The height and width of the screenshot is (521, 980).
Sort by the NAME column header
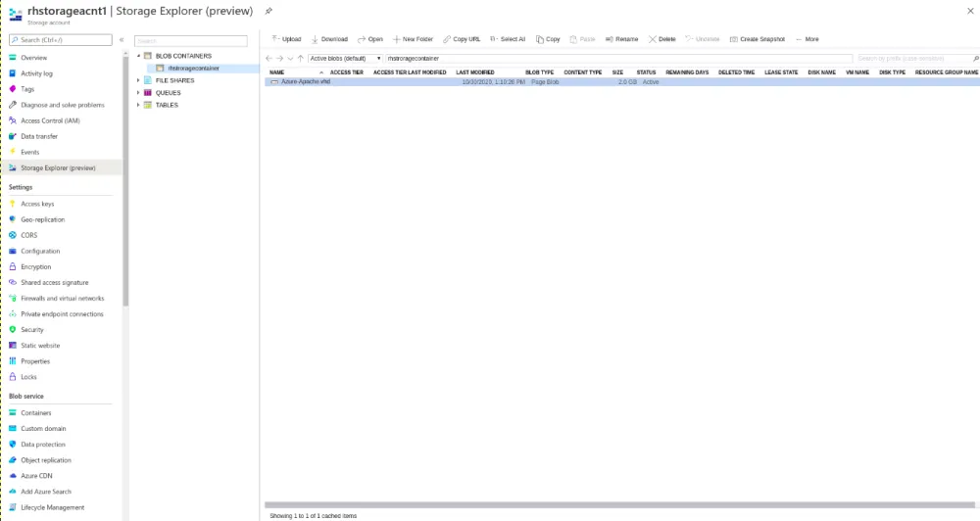click(277, 72)
